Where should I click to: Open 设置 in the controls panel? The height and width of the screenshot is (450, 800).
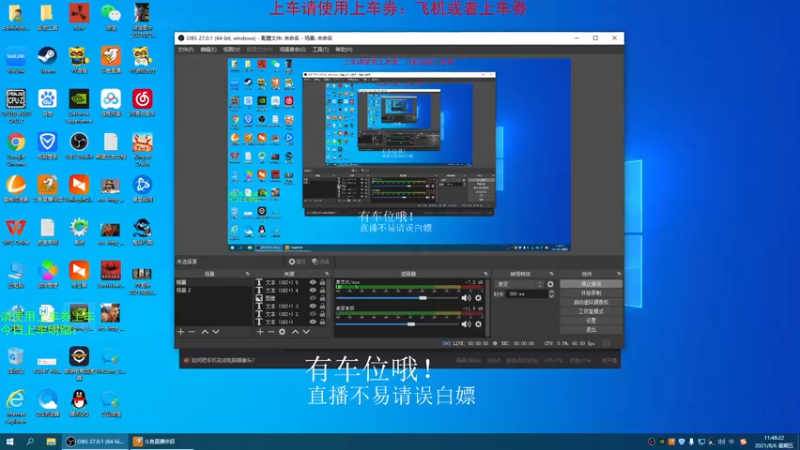(x=591, y=320)
